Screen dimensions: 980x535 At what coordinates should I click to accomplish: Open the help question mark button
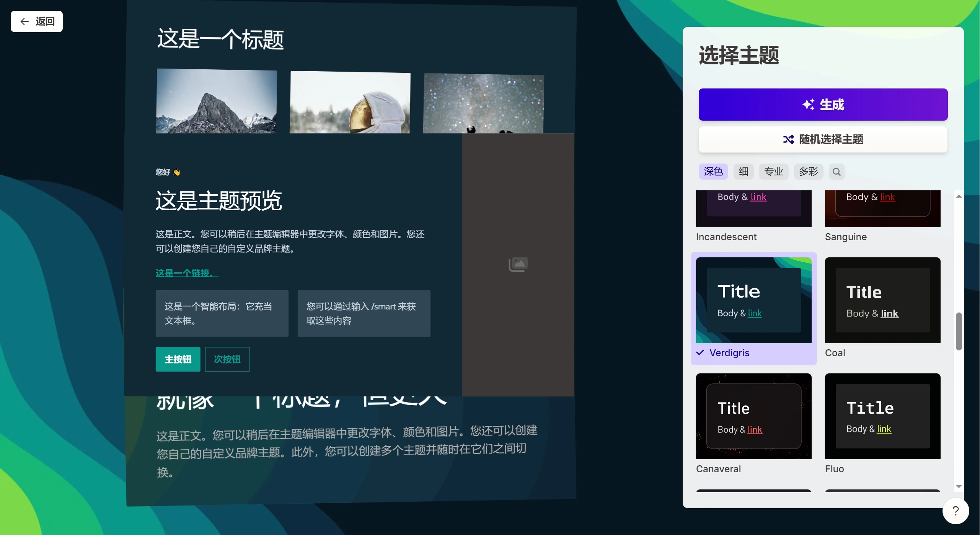point(956,511)
